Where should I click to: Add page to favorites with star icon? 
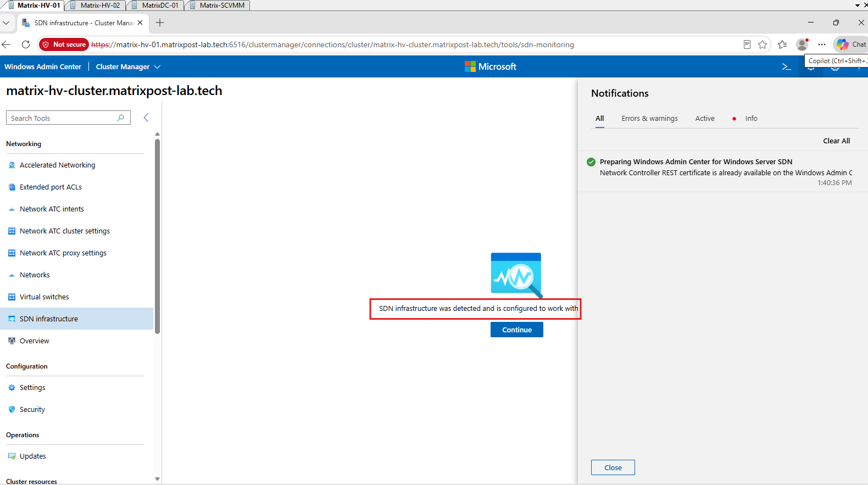tap(763, 44)
